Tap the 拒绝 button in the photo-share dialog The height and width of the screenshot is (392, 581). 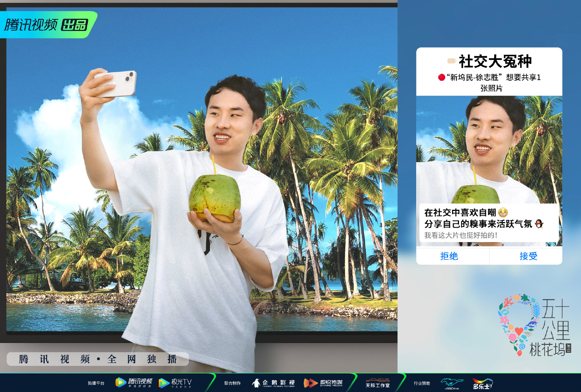[449, 256]
